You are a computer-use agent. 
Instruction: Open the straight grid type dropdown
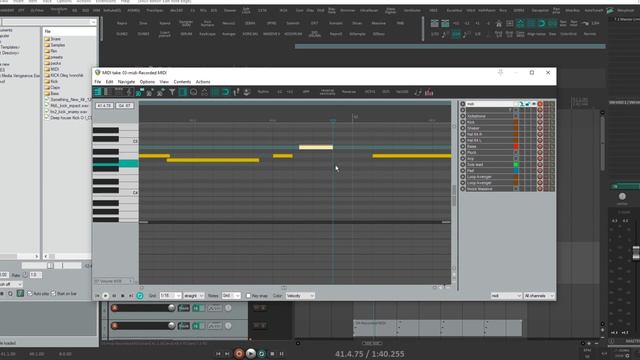pyautogui.click(x=193, y=296)
